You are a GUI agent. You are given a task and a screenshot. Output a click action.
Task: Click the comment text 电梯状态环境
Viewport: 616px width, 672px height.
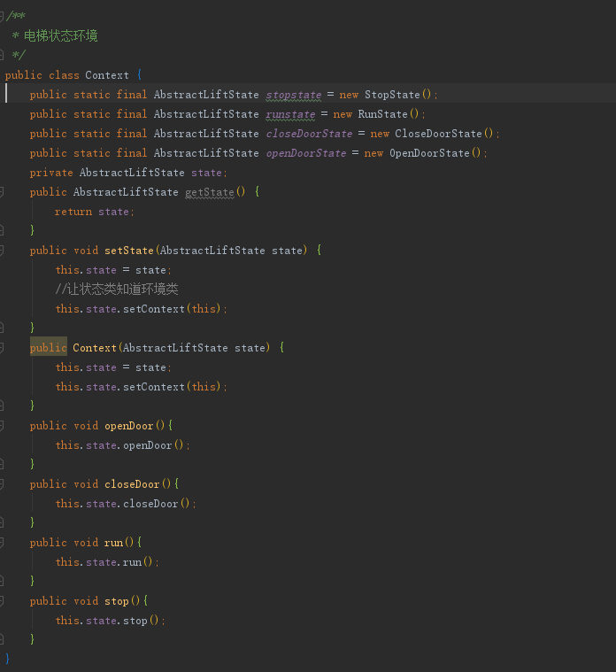60,35
